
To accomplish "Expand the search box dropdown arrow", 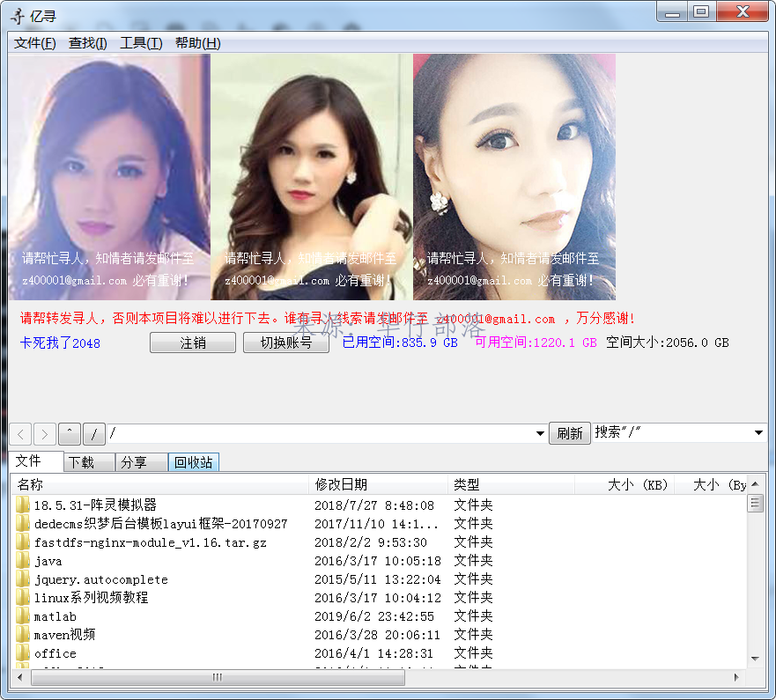I will tap(758, 433).
